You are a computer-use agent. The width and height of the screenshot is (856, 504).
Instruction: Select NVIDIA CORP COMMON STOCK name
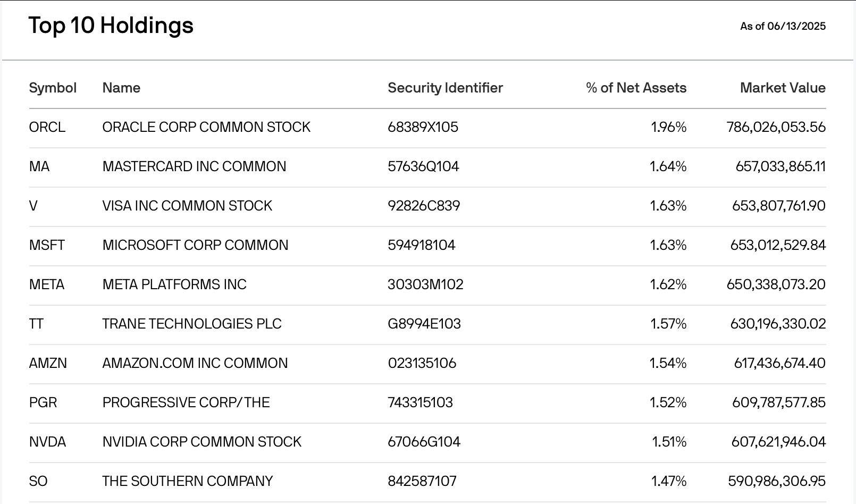coord(202,442)
